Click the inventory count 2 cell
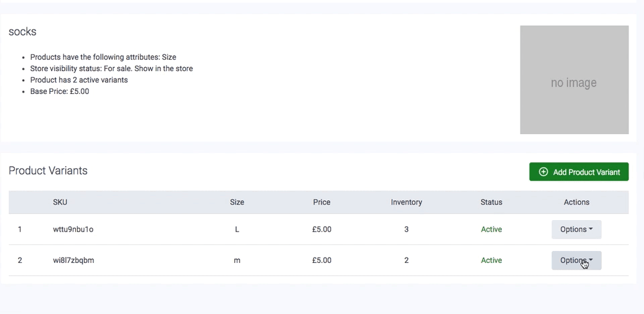The image size is (644, 314). pos(407,260)
